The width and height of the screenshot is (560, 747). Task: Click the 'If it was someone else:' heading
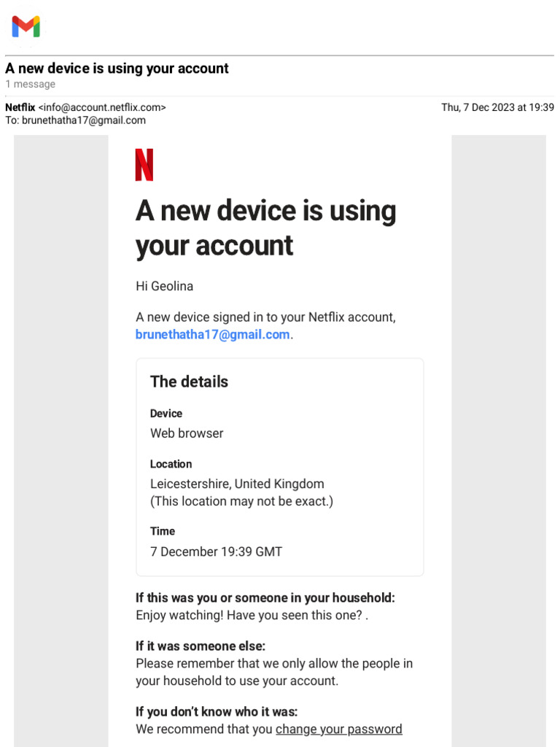[x=201, y=646]
